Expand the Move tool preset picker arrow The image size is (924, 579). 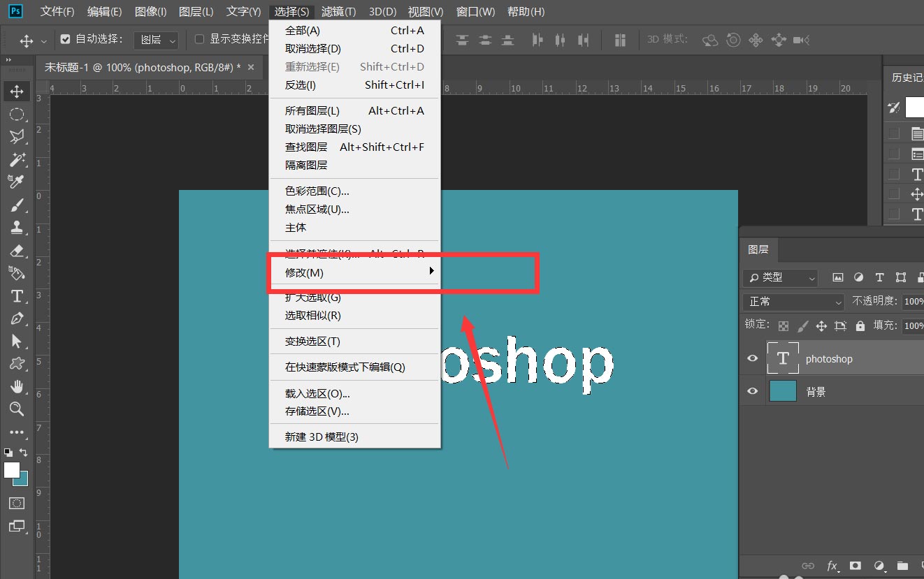[45, 41]
